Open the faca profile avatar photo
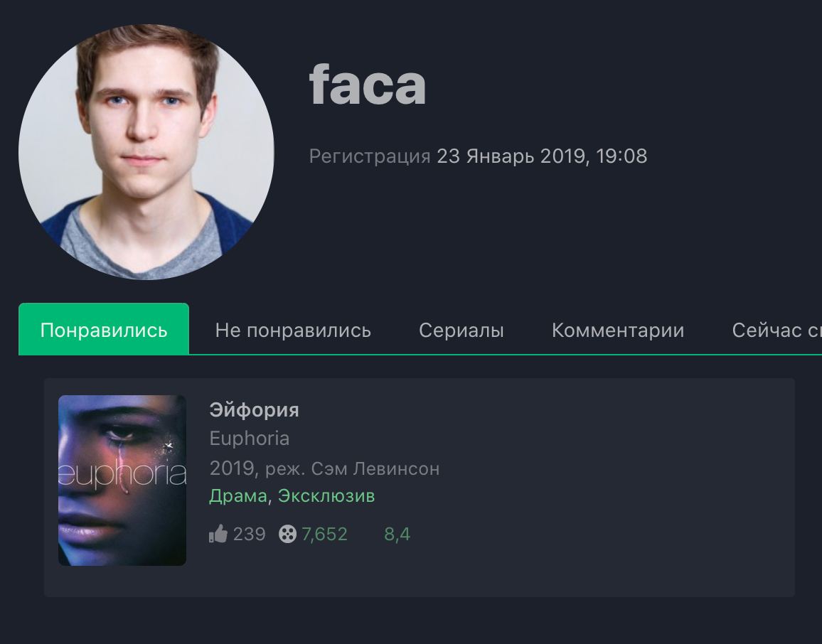Viewport: 822px width, 644px height. pos(146,152)
